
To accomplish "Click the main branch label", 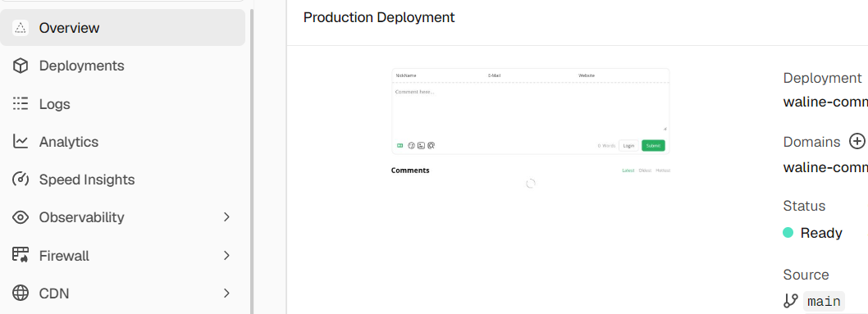I will click(824, 302).
